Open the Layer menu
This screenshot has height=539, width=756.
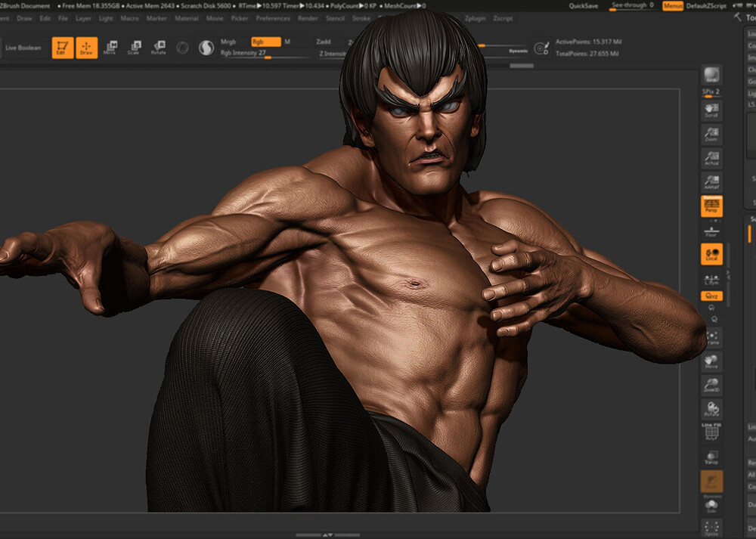(83, 18)
